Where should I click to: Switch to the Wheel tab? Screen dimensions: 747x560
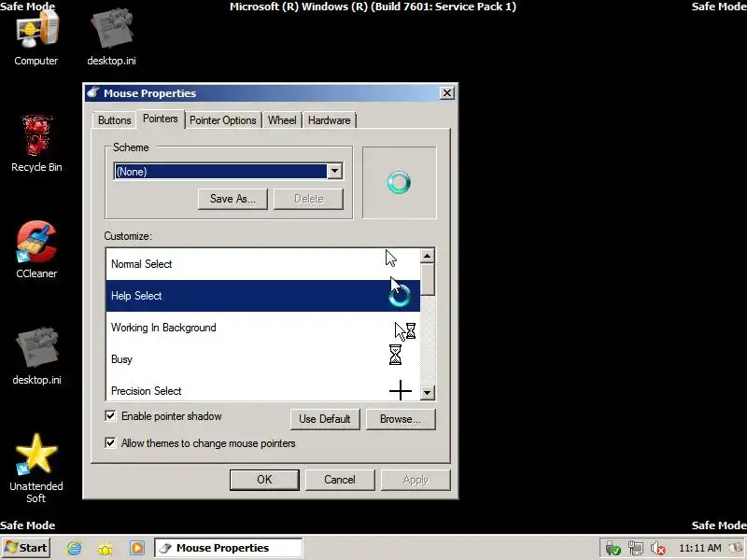point(282,120)
